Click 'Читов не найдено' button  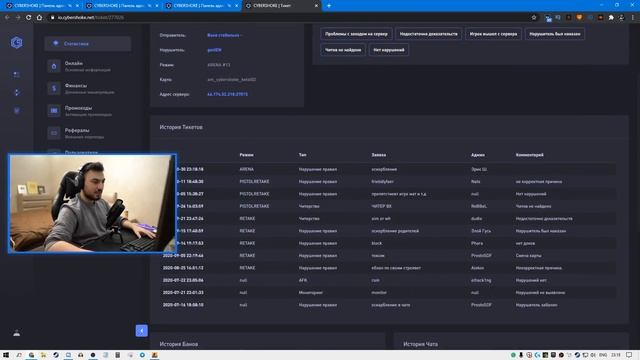(x=343, y=50)
